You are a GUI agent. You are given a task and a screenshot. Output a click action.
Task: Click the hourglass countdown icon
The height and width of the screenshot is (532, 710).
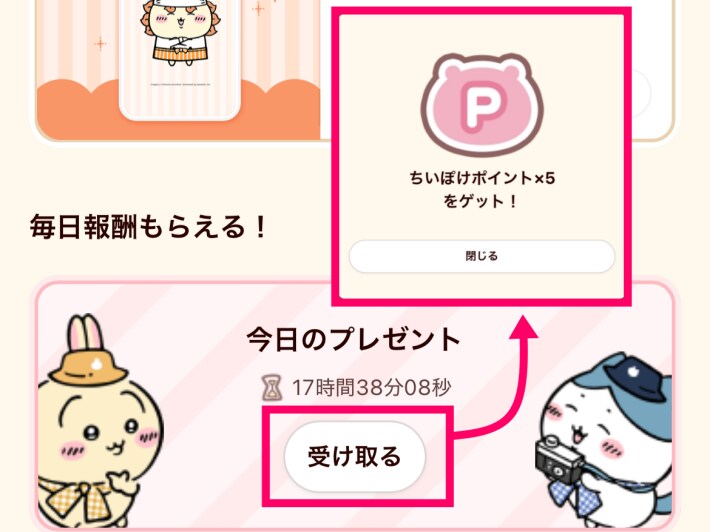tap(272, 388)
